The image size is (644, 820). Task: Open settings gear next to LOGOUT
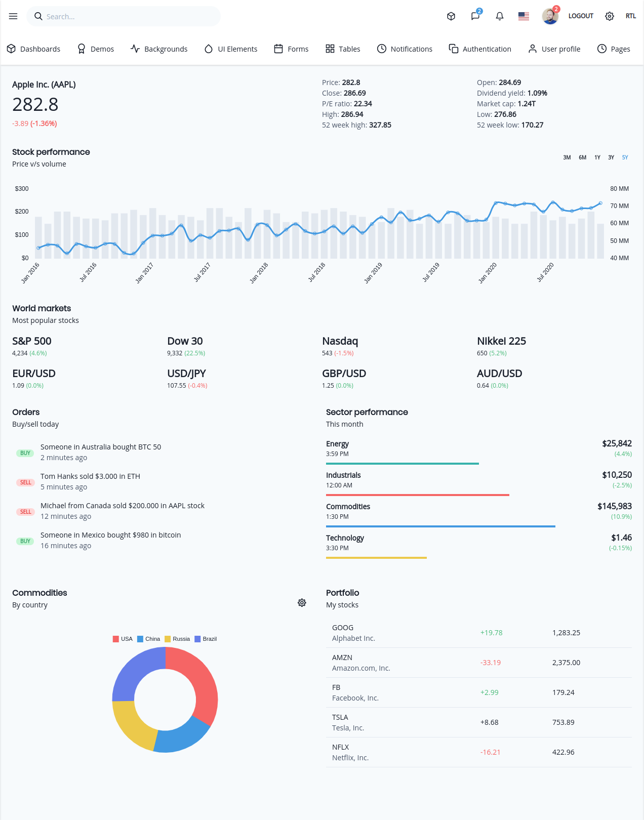610,16
